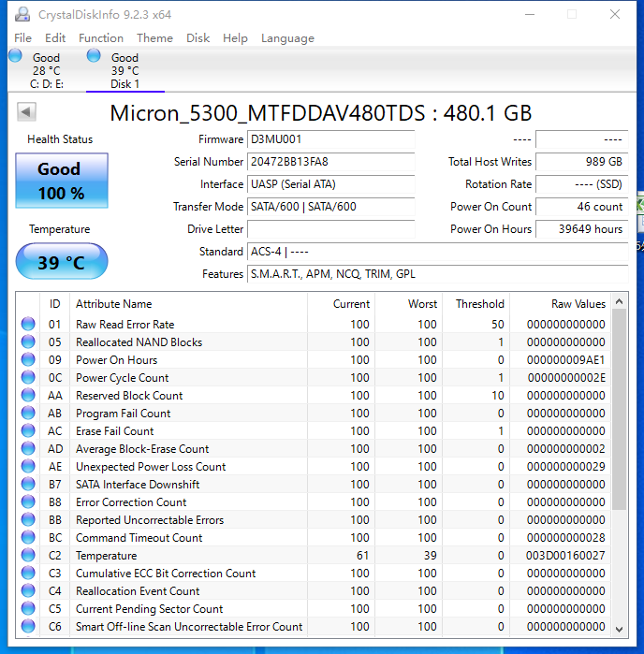Click status orb of Command Timeout Count row
Screen dimensions: 644x654
pyautogui.click(x=28, y=538)
